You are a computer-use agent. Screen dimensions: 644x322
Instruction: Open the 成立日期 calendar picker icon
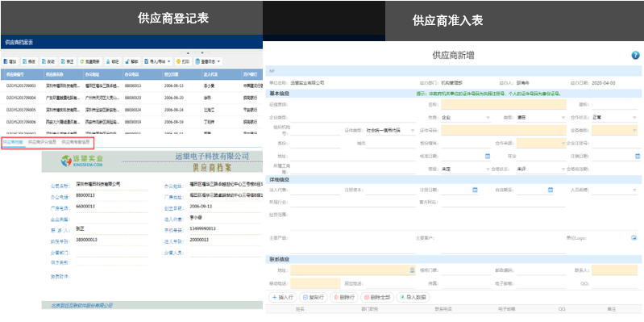[x=488, y=157]
